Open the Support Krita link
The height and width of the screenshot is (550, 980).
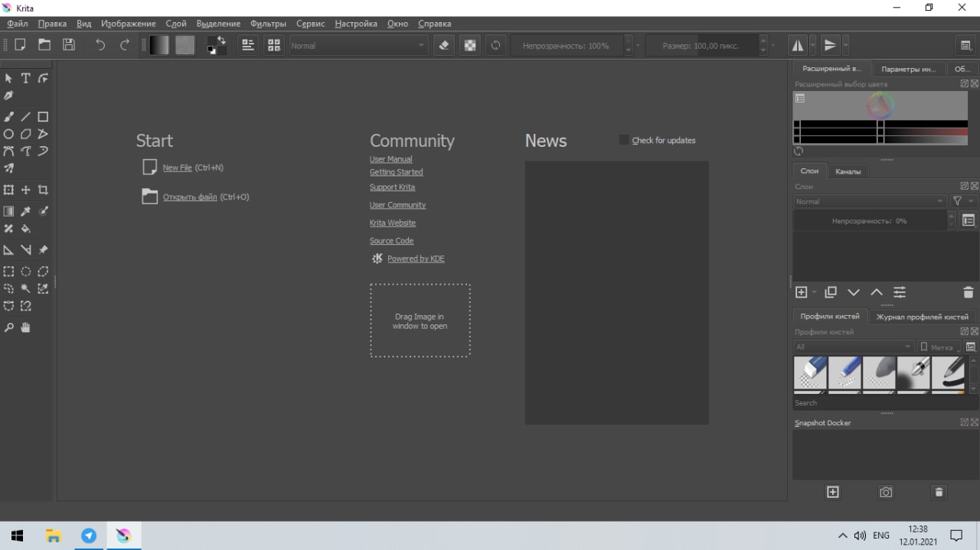392,187
